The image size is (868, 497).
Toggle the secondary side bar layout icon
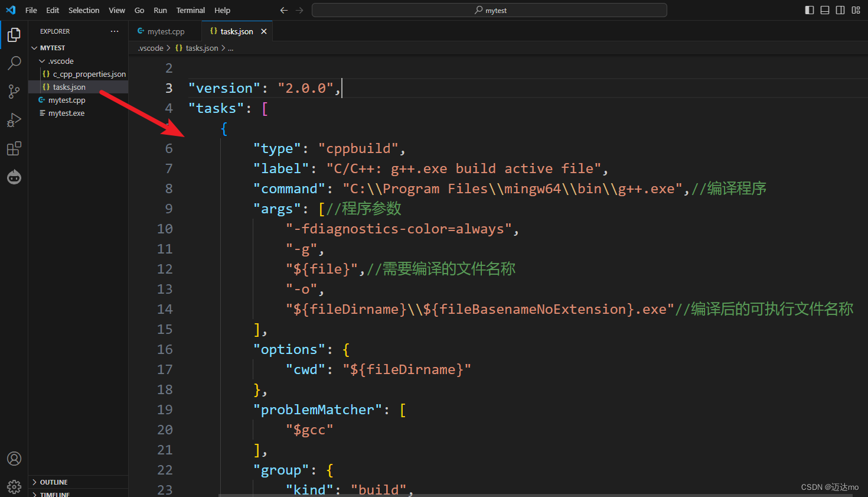click(x=840, y=10)
